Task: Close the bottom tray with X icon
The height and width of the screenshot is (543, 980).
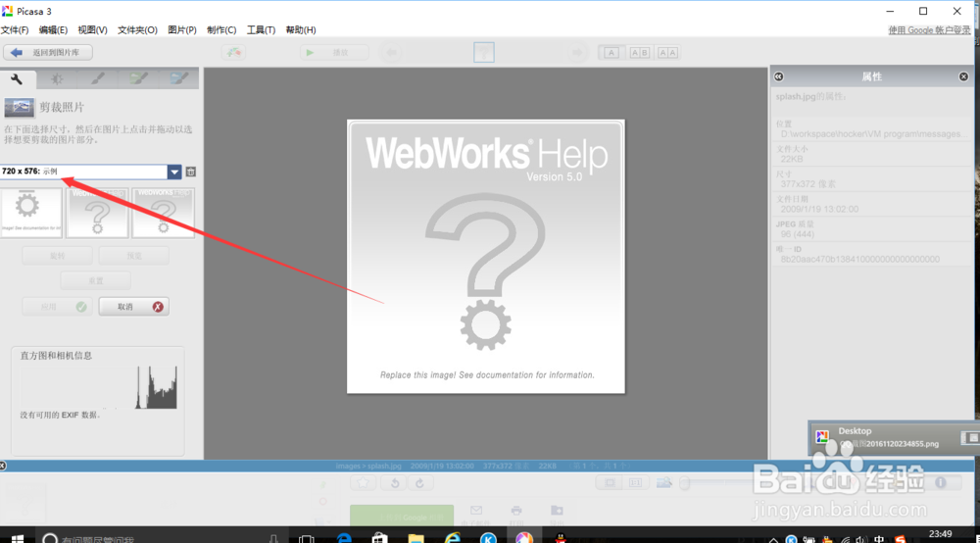Action: click(3, 466)
